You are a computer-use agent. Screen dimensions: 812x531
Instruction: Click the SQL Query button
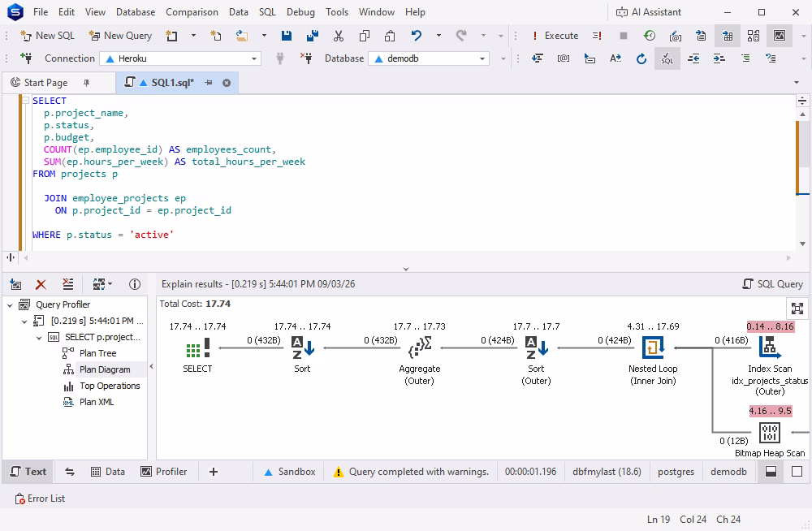773,284
